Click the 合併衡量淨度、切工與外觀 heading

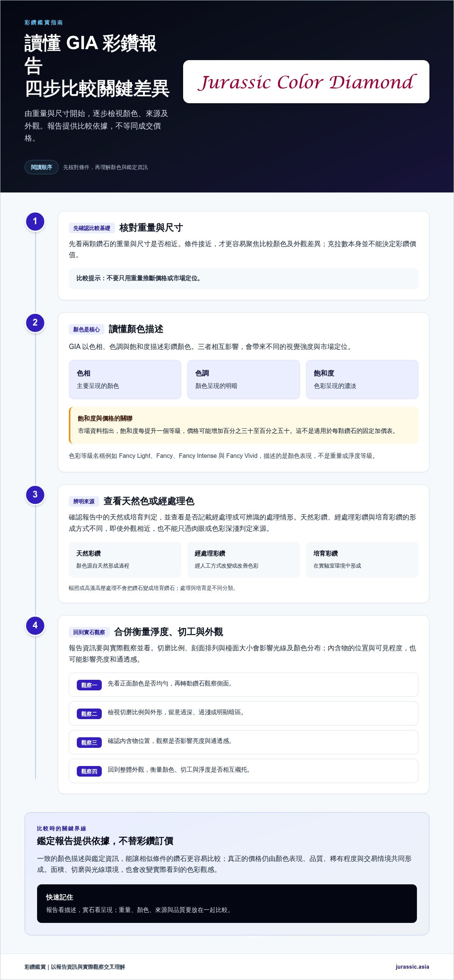point(169,632)
